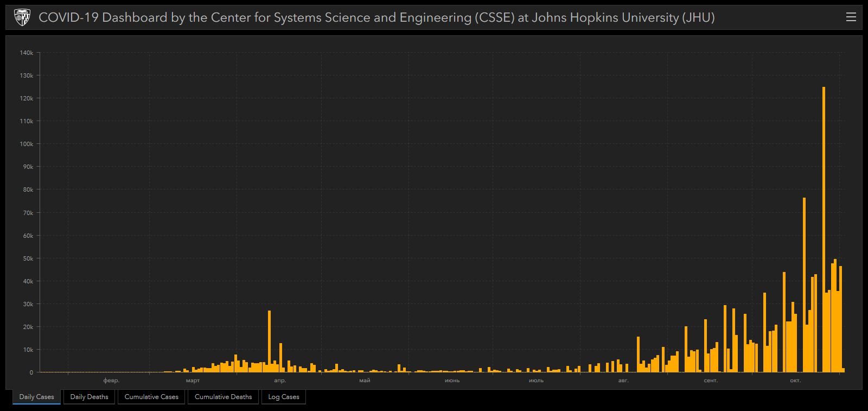Click the 30k y-axis label

(x=28, y=304)
